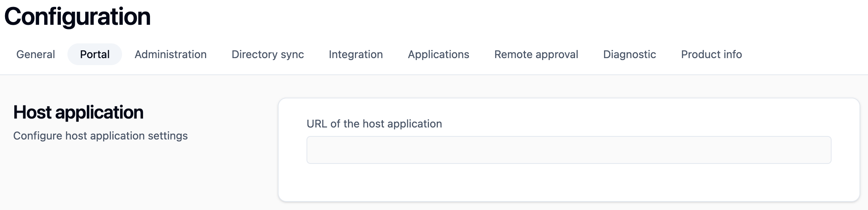The image size is (868, 210).
Task: Show the Remote approval tab
Action: coord(536,54)
